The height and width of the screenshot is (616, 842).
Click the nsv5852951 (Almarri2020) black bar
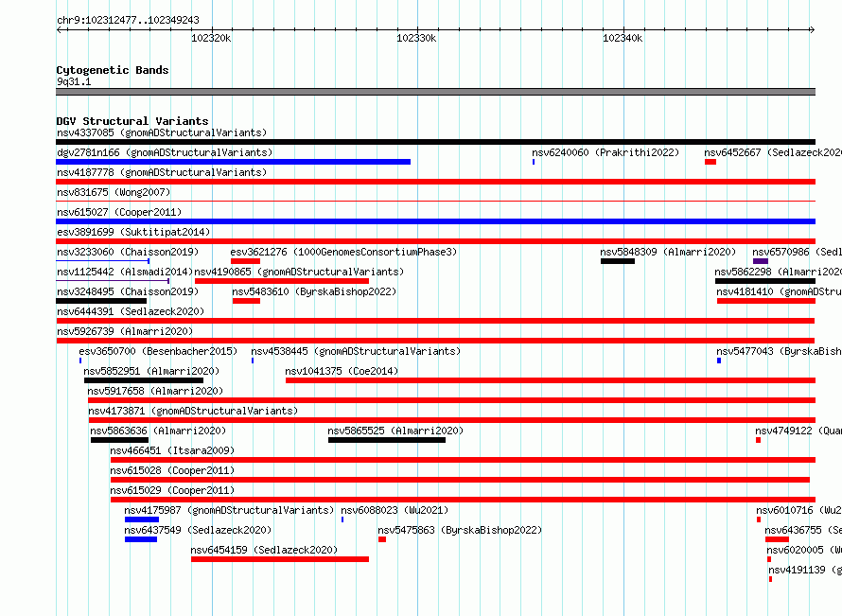coord(144,380)
